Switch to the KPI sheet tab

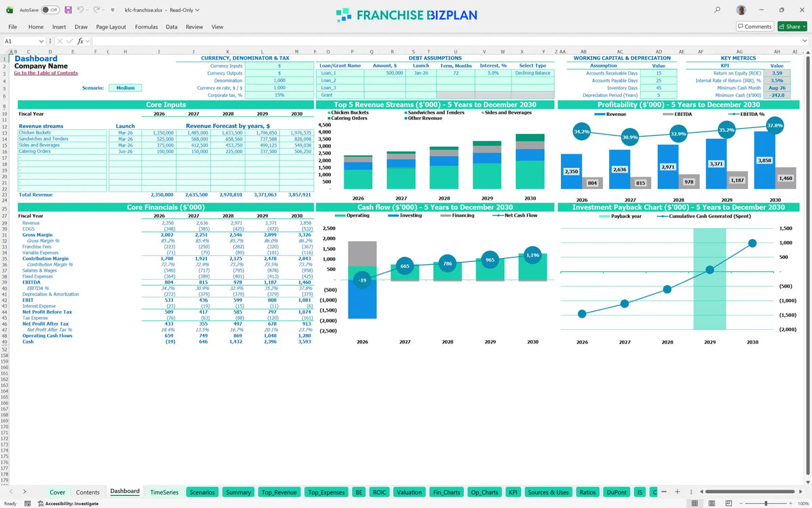513,492
